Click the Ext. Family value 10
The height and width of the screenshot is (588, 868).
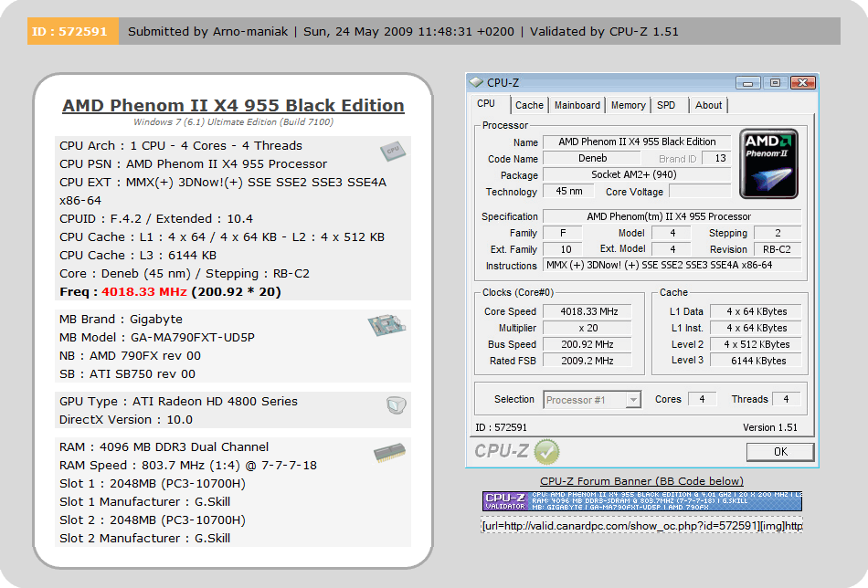click(563, 249)
